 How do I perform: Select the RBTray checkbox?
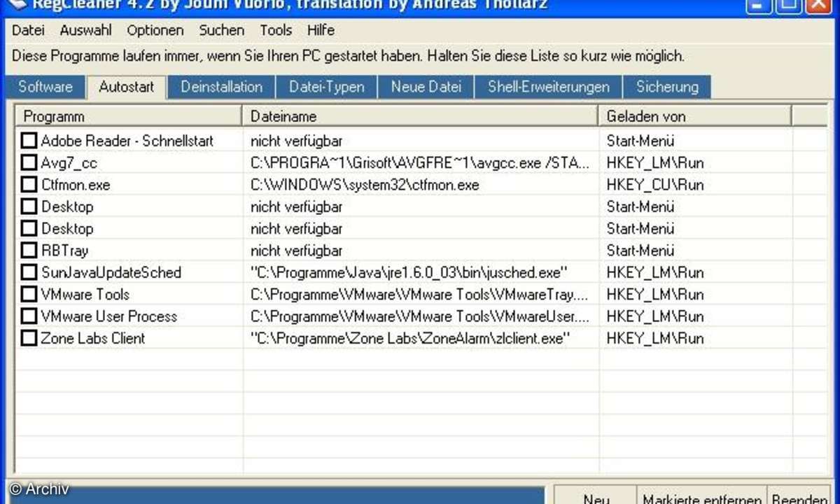(x=29, y=250)
